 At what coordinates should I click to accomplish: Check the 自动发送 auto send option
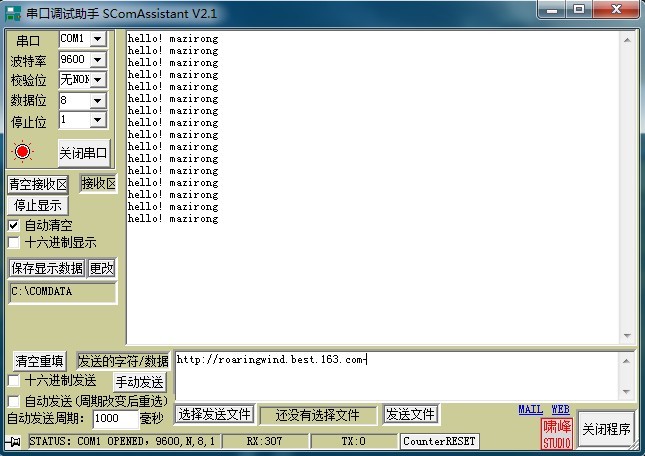(14, 401)
